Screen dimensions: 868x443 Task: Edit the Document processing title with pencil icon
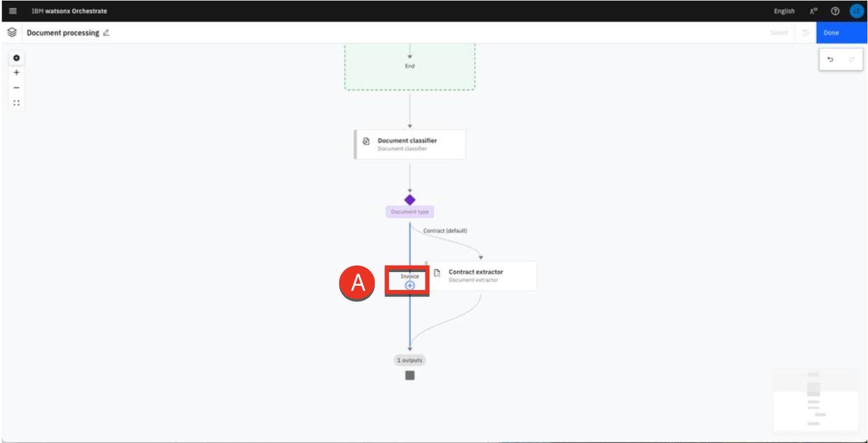(106, 33)
